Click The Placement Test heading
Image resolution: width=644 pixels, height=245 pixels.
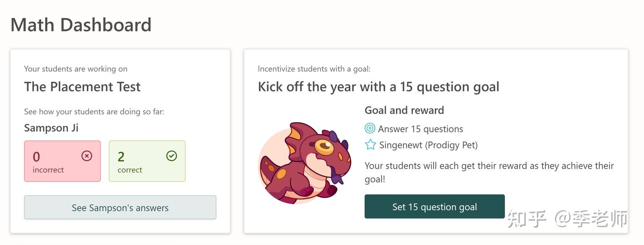(x=82, y=87)
